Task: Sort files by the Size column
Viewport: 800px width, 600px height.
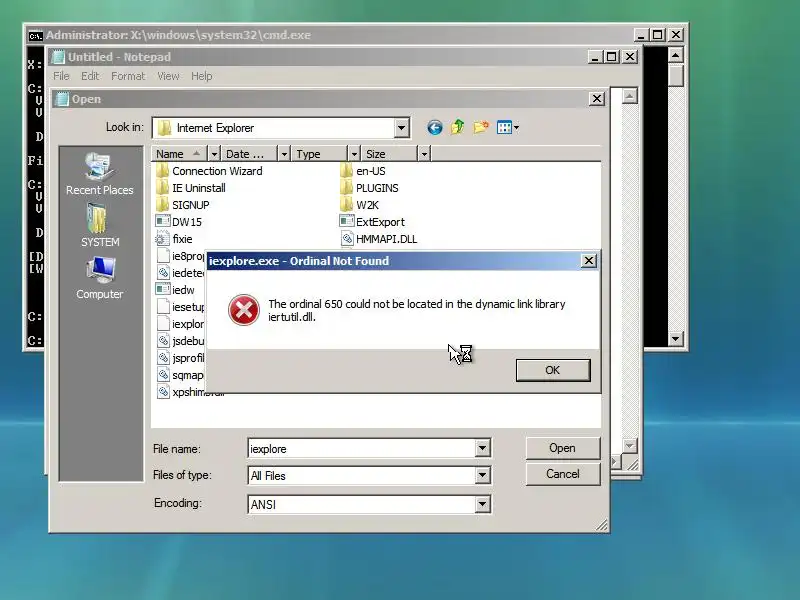Action: 389,154
